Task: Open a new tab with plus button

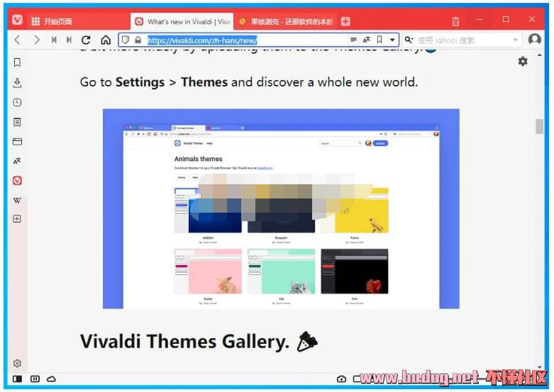Action: pyautogui.click(x=345, y=21)
